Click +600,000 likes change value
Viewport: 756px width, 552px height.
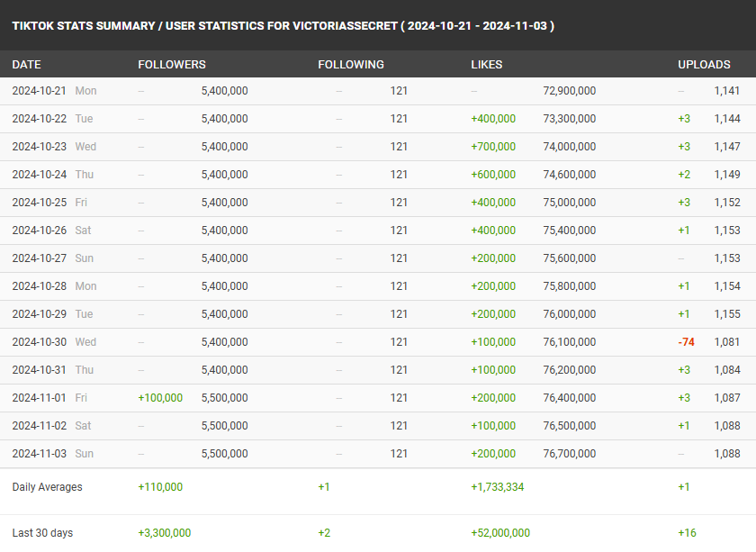click(x=493, y=175)
